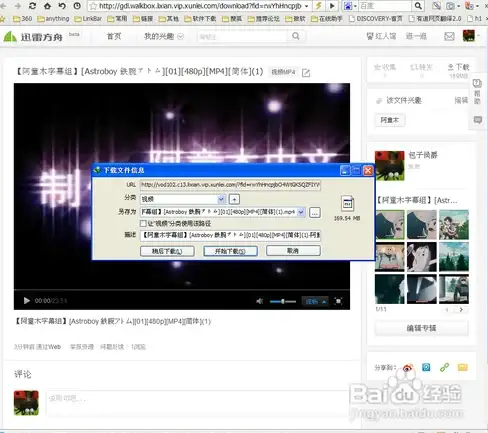This screenshot has width=488, height=433.
Task: Go to browser home page icon
Action: point(47,6)
